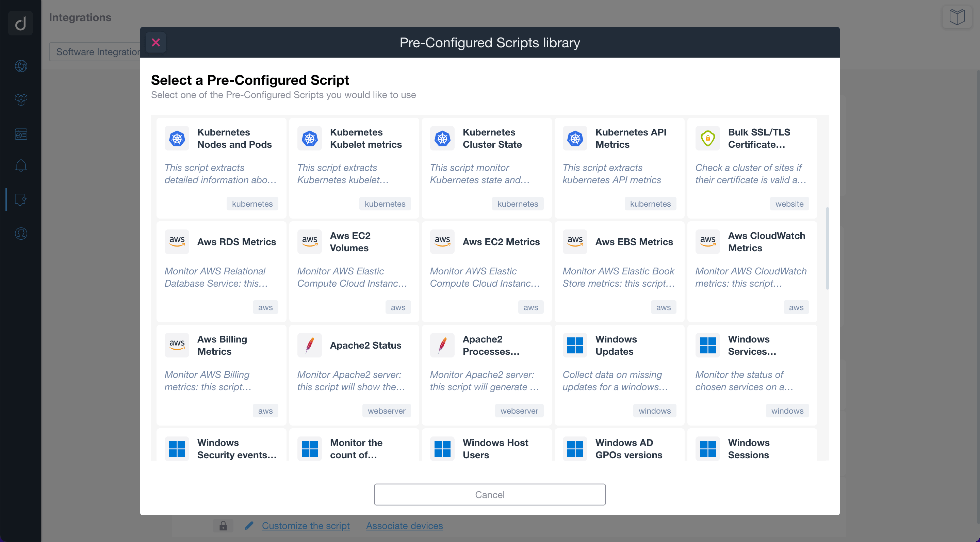Click the Windows Security events logo icon

pyautogui.click(x=177, y=449)
